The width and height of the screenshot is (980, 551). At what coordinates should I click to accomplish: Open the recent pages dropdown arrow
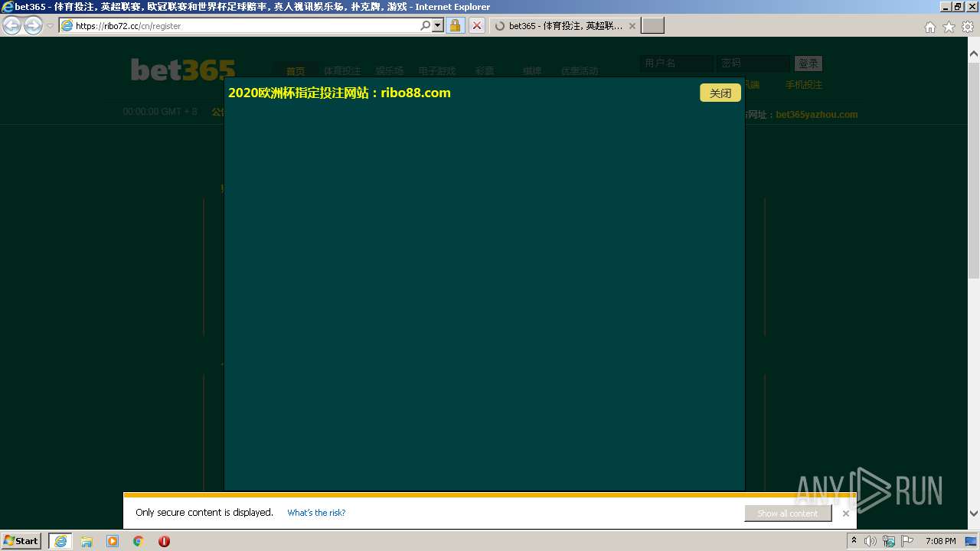point(50,25)
